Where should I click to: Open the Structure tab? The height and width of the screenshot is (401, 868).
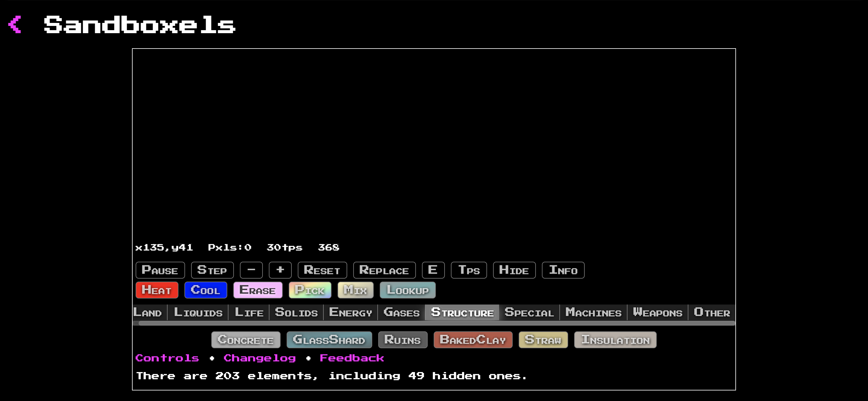(462, 312)
